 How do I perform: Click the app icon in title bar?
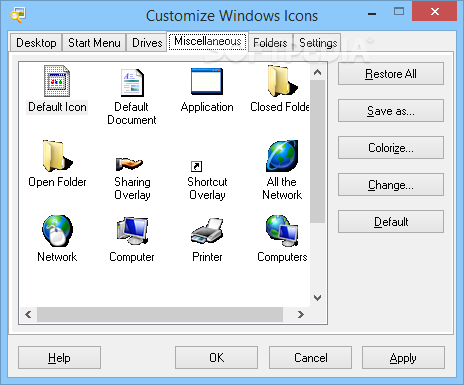17,15
